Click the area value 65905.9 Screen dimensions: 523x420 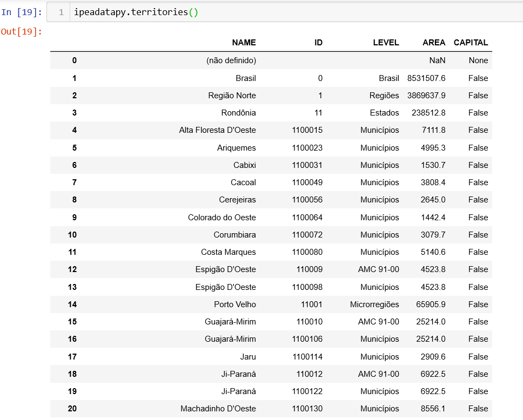[x=431, y=304]
